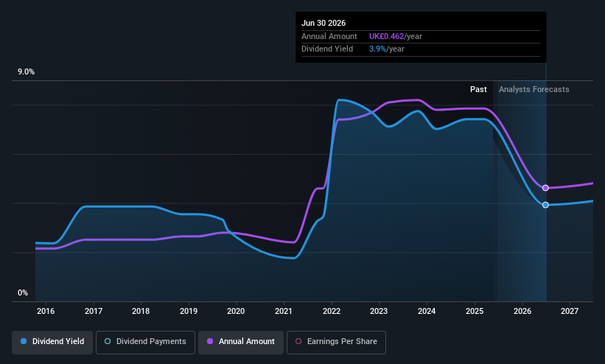Toggle the Dividend Yield legend button

[x=52, y=342]
